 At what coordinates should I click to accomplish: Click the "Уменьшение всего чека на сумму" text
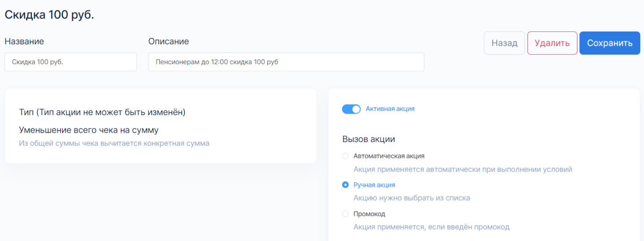pyautogui.click(x=88, y=130)
